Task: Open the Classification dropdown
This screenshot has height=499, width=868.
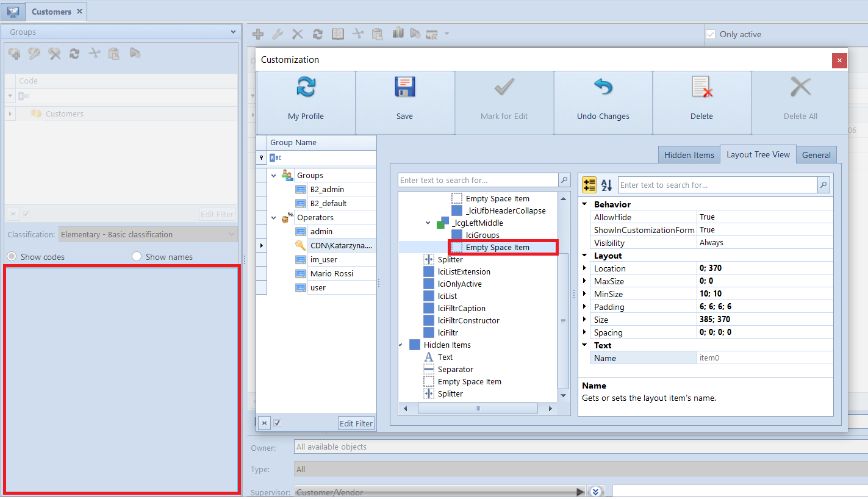Action: 231,234
